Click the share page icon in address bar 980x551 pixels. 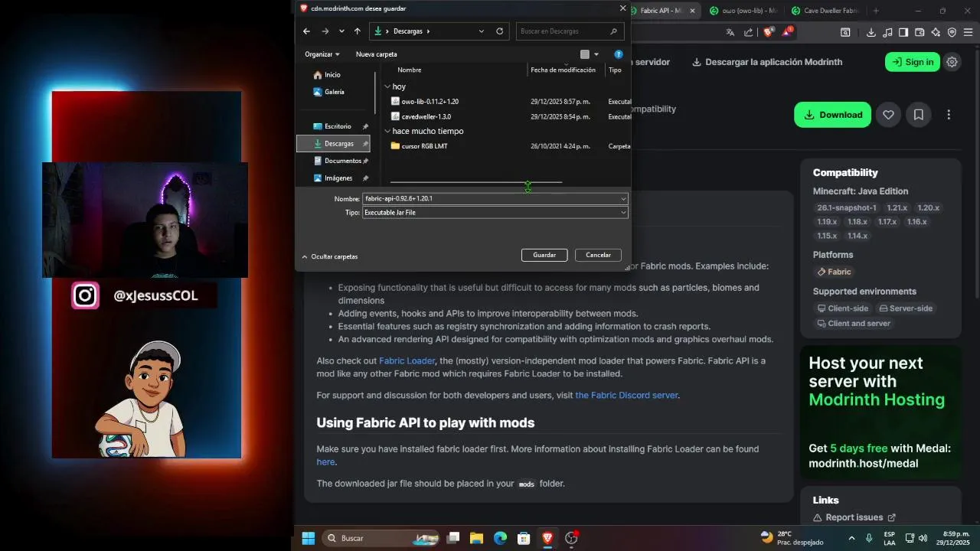point(749,32)
